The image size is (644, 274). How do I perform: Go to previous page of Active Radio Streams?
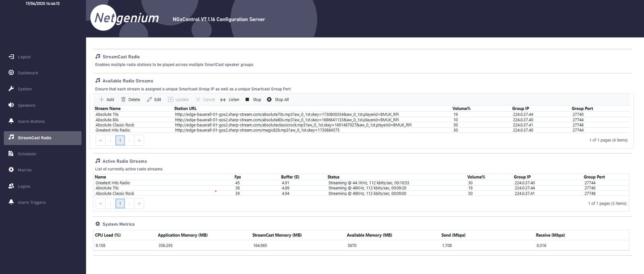[x=110, y=203]
